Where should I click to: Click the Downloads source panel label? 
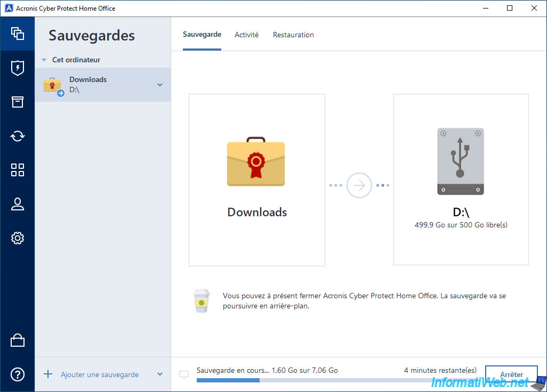pyautogui.click(x=257, y=212)
